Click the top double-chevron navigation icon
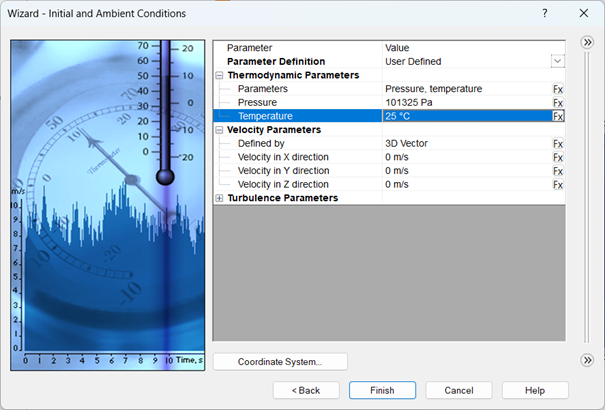605x410 pixels. pos(587,43)
